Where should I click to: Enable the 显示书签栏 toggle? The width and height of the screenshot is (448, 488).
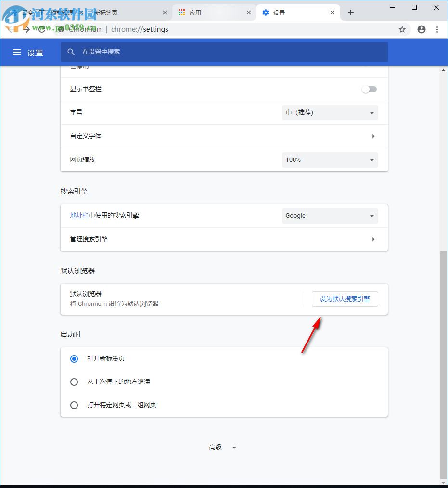[369, 89]
